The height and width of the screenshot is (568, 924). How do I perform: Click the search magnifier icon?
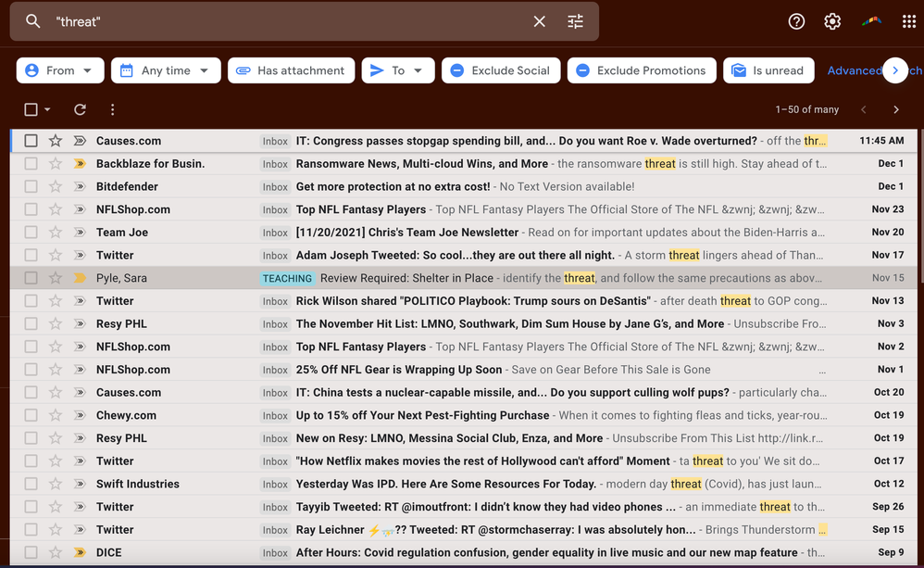pos(33,22)
